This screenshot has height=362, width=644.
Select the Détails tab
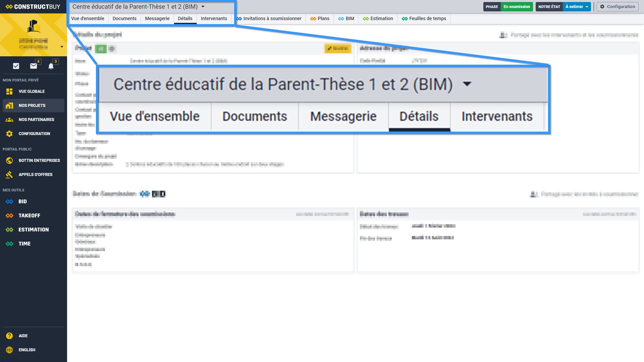coord(185,18)
